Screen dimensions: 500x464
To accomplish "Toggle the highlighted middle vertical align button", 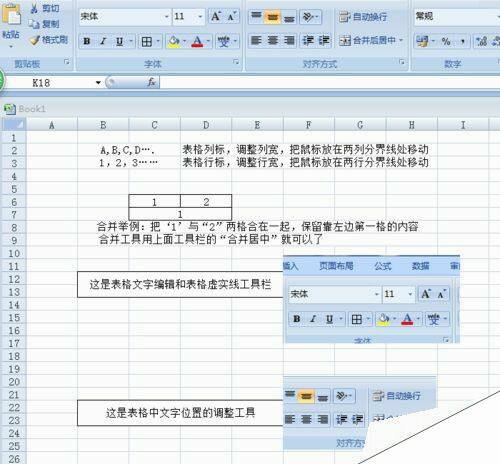I will coord(272,17).
